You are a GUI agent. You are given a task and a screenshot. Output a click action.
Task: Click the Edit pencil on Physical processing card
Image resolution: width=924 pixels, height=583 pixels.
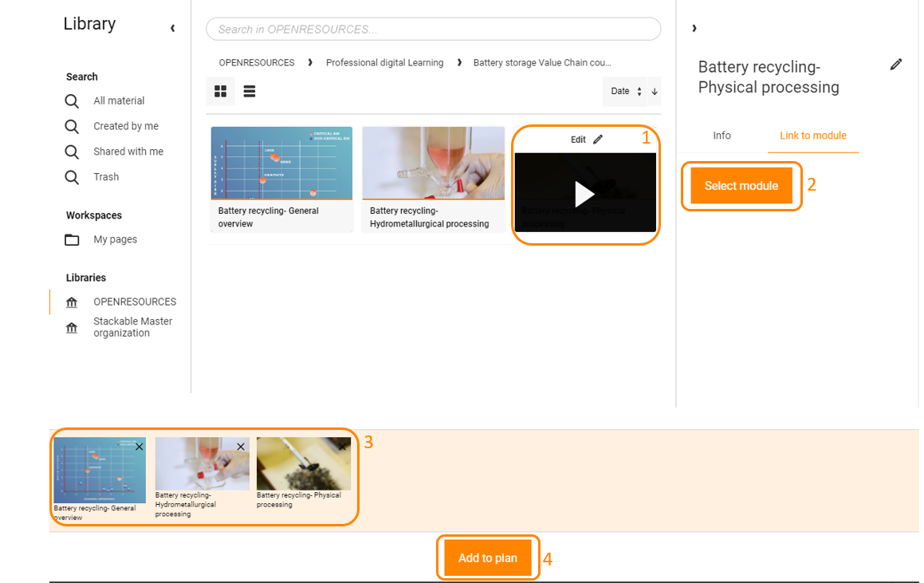point(598,139)
